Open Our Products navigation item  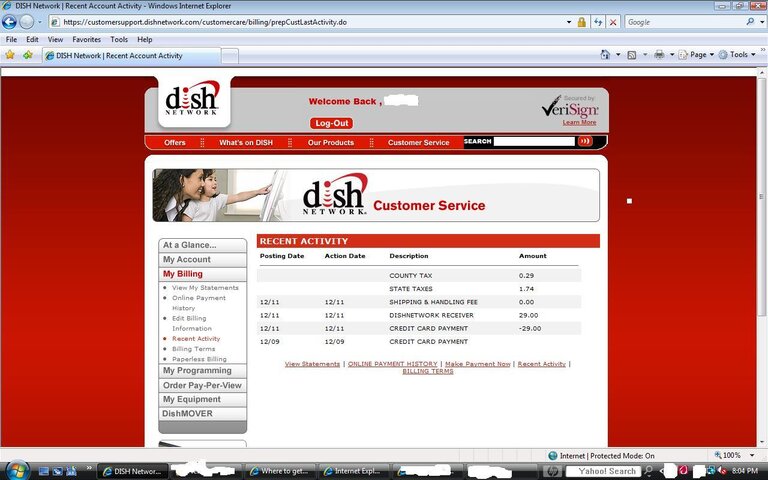[331, 143]
